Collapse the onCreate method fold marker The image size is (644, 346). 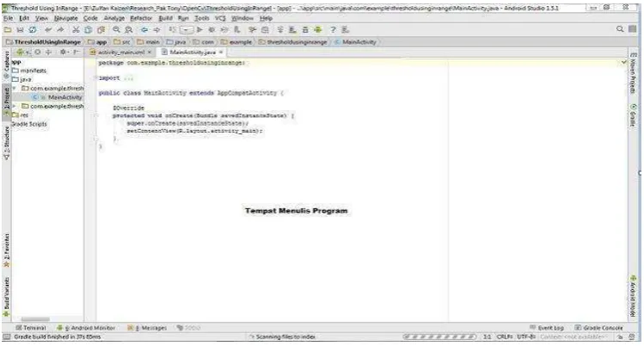click(95, 116)
